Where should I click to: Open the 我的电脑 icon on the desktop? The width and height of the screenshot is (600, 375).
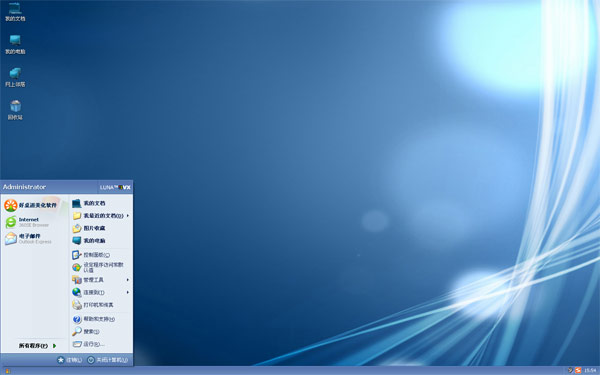coord(15,44)
